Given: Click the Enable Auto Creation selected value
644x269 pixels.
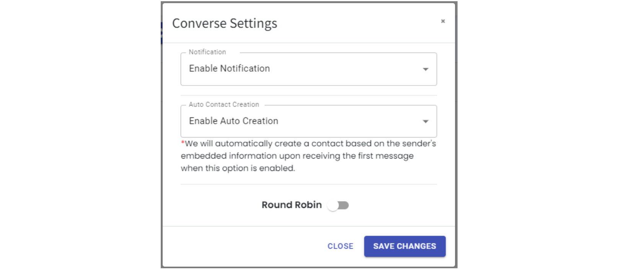Looking at the screenshot, I should [233, 121].
